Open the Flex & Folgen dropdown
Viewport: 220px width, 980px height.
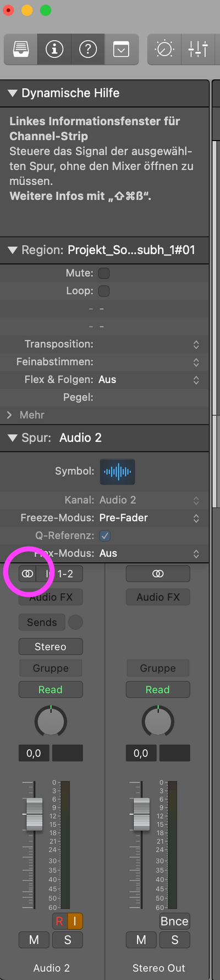(147, 379)
